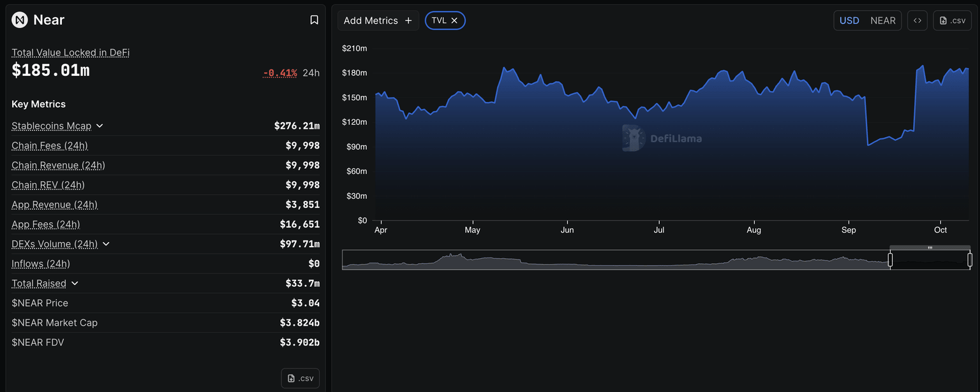Screen dimensions: 980x392
Task: Click the plus icon in Add Metrics
Action: click(408, 20)
